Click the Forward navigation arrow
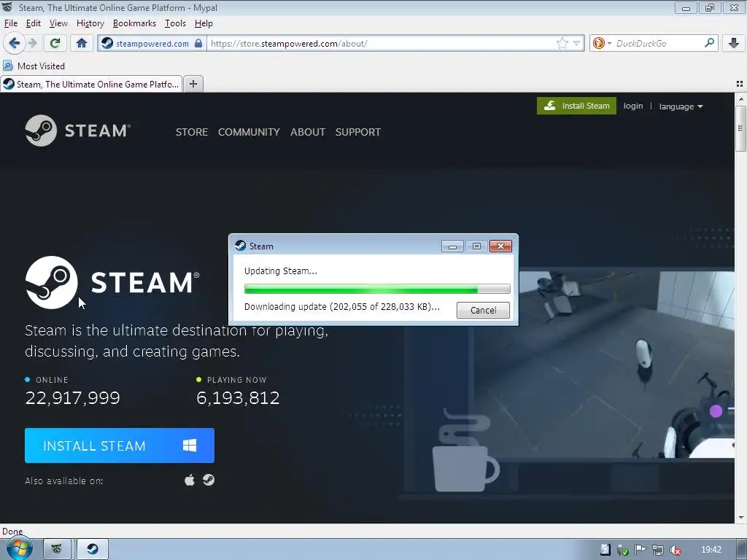 point(32,43)
